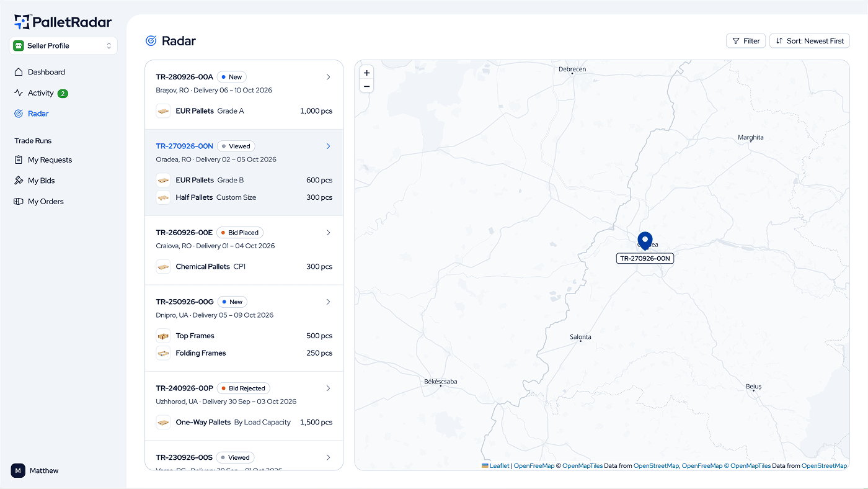Zoom out on the map
Image resolution: width=868 pixels, height=489 pixels.
pos(366,86)
